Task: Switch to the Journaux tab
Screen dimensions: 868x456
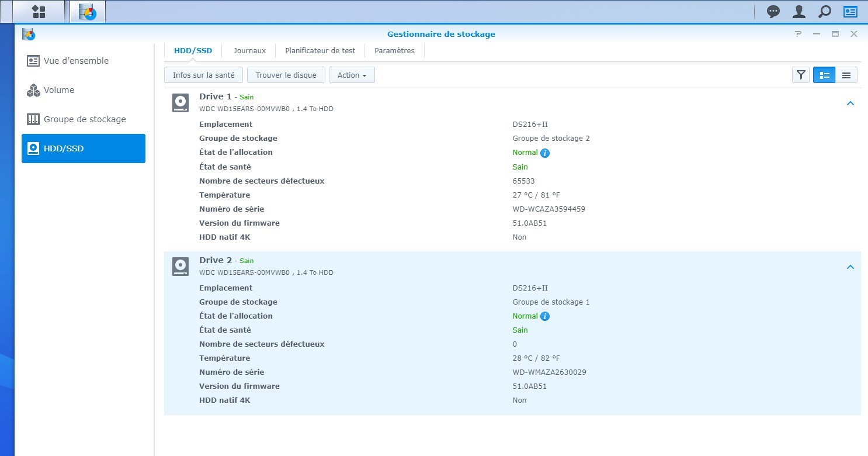Action: click(249, 51)
